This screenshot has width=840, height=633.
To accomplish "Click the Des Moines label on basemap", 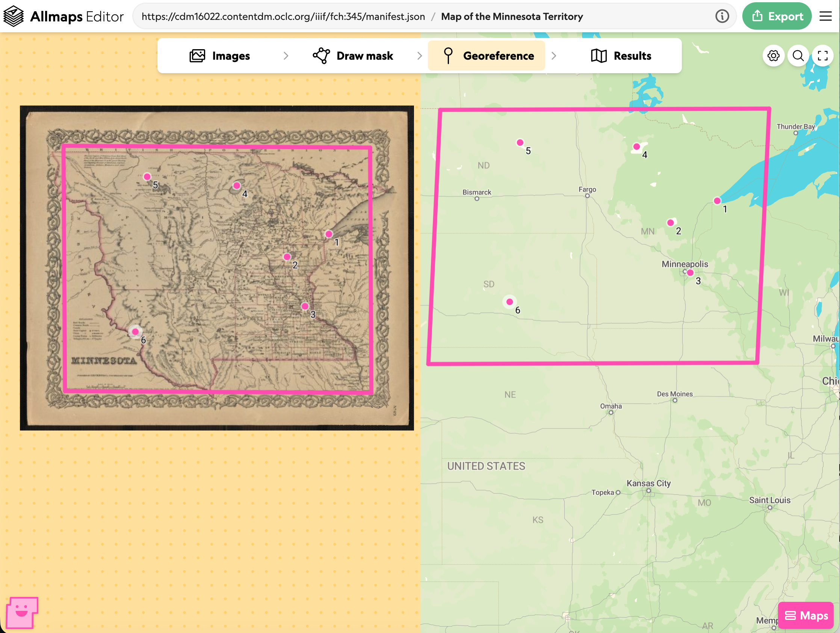I will pos(674,393).
